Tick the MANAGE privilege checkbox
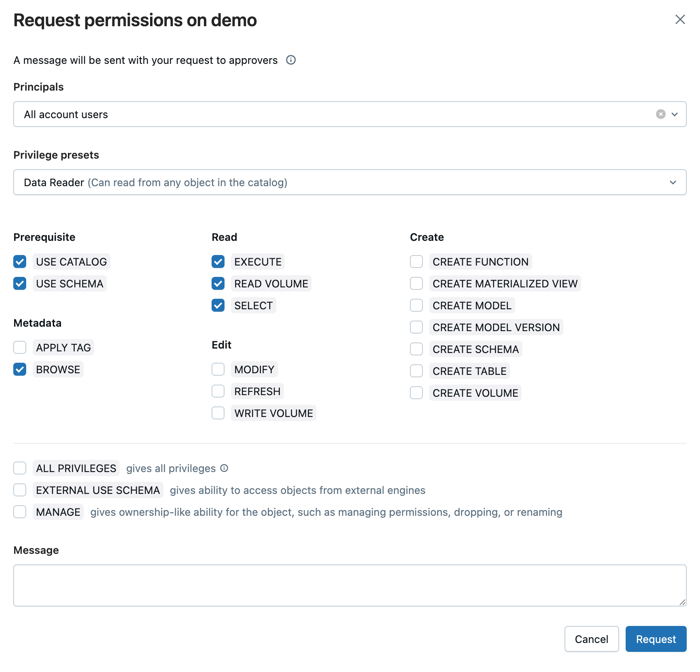The height and width of the screenshot is (672, 700). tap(20, 512)
